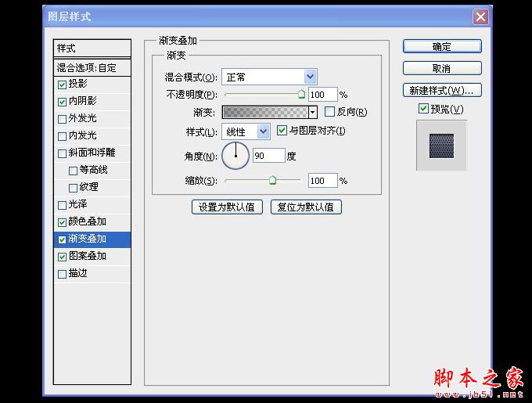Open the 光泽 settings page
Screen dimensions: 532x403
click(x=78, y=204)
